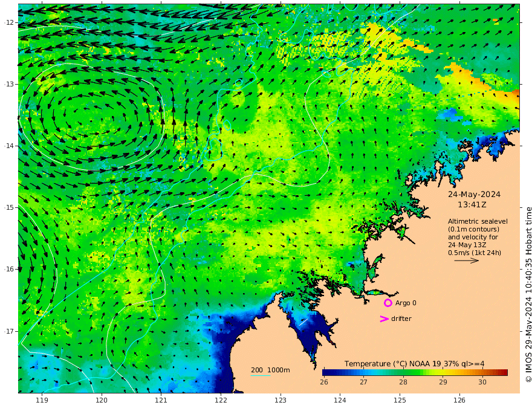
Task: Click the '(0.1m contours)' caption line
Action: pyautogui.click(x=473, y=229)
